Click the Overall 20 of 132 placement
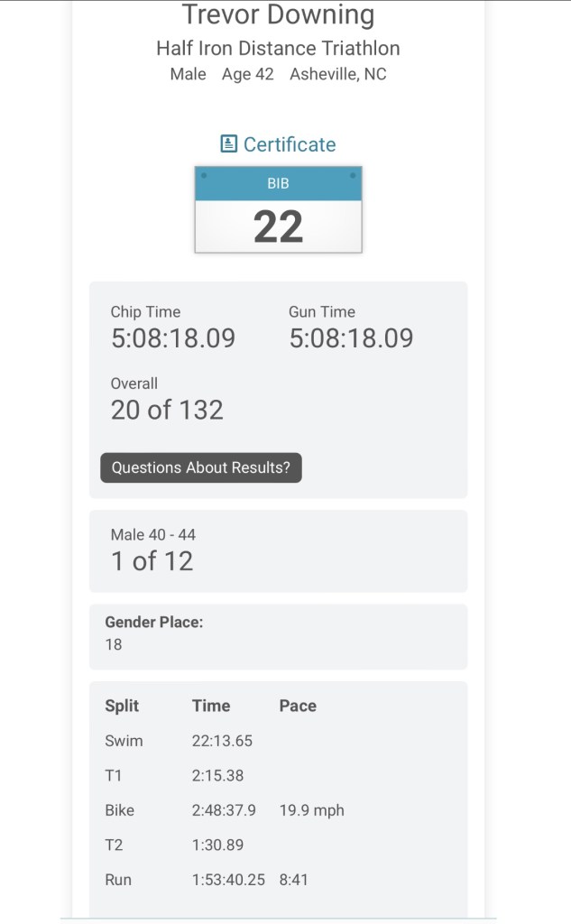The image size is (571, 924). tap(167, 410)
